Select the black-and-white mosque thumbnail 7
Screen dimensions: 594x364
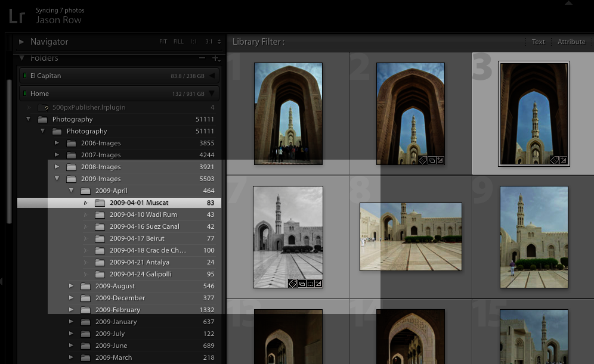tap(288, 237)
